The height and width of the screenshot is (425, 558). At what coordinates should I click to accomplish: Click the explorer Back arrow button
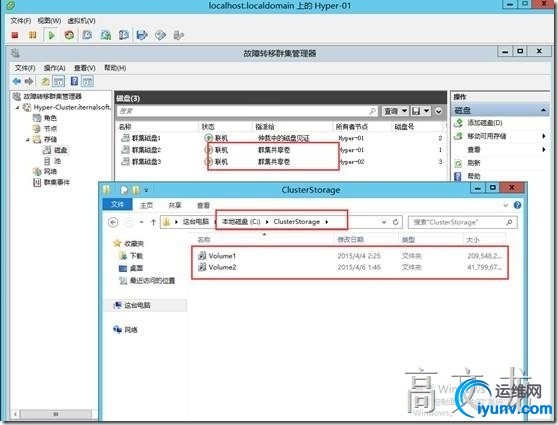(113, 222)
